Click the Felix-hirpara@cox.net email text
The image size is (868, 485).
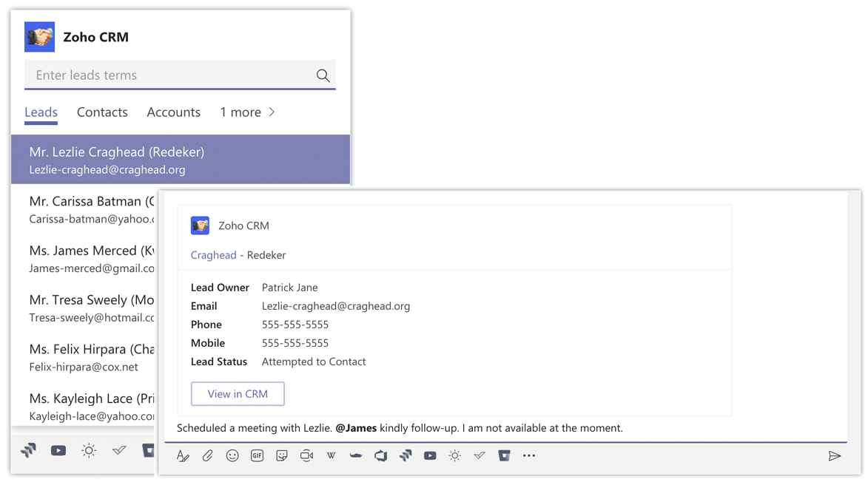84,367
